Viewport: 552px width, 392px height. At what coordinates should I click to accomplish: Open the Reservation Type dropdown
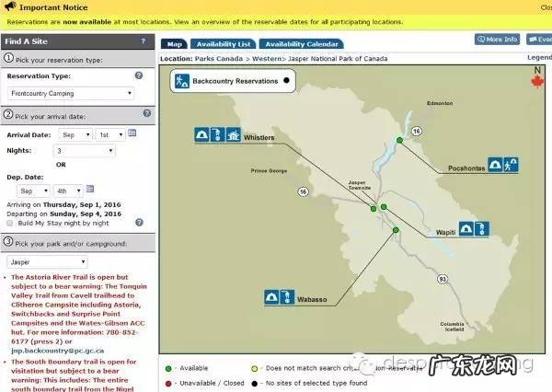[x=71, y=93]
